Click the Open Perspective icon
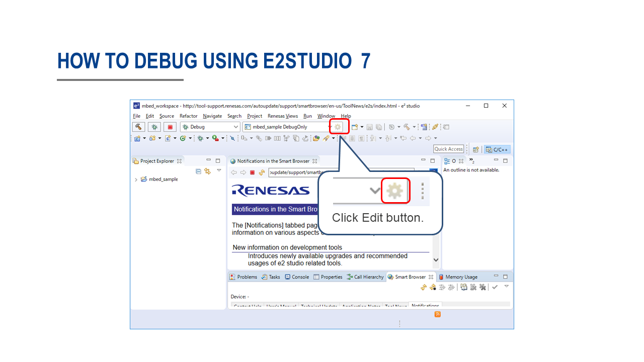This screenshot has height=362, width=644. point(475,149)
